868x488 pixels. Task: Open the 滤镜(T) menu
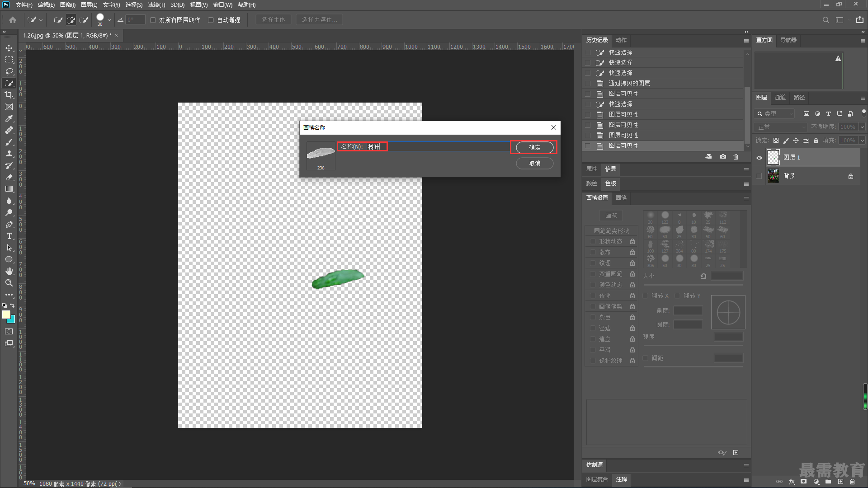[x=156, y=5]
